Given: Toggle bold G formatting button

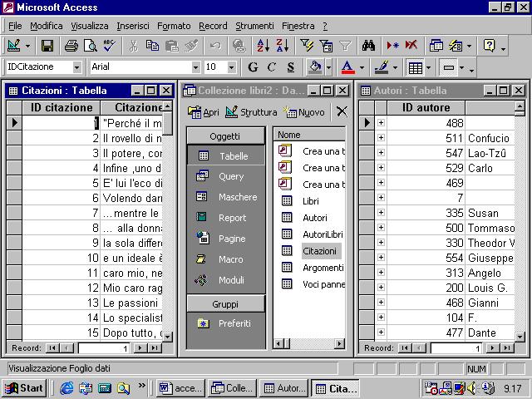Looking at the screenshot, I should [x=253, y=67].
